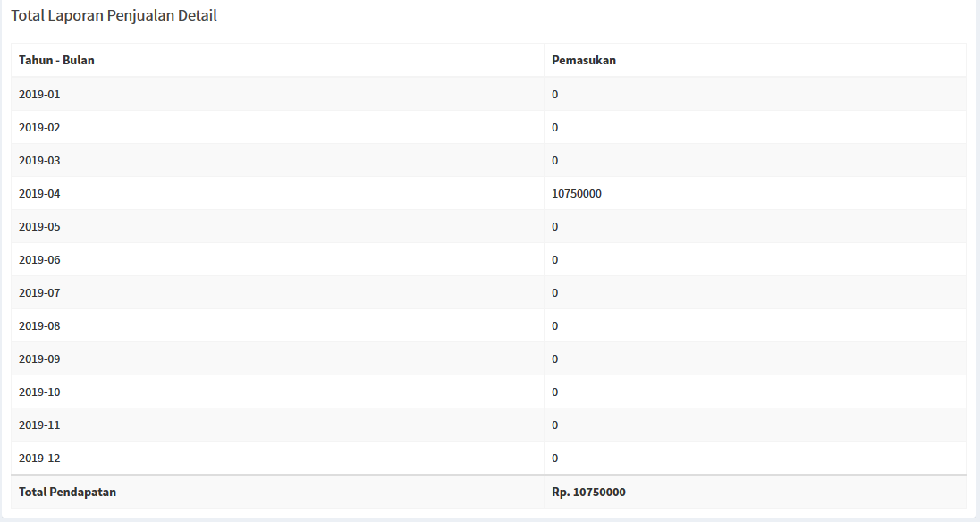Click the 10750000 income value
Viewport: 980px width, 522px height.
576,194
